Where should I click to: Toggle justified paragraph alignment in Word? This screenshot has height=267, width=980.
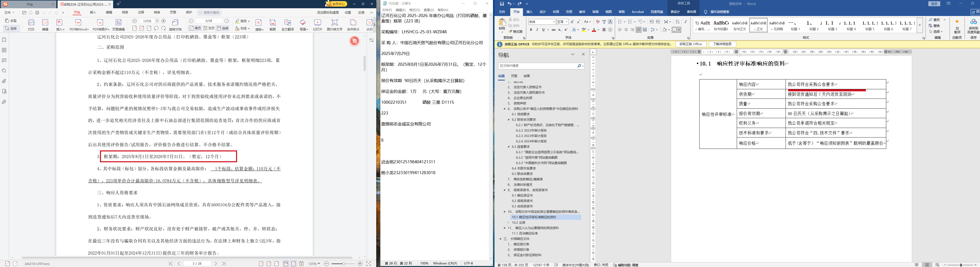coord(638,30)
